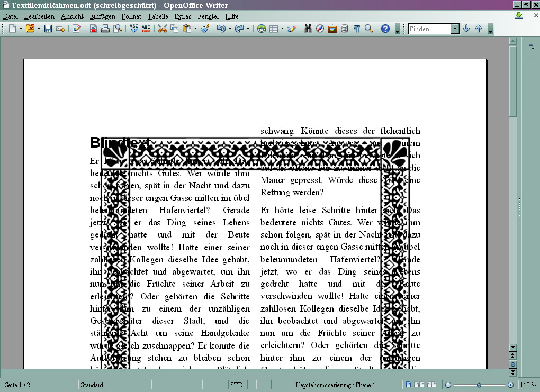Open Page Preview magnifier icon

point(118,29)
